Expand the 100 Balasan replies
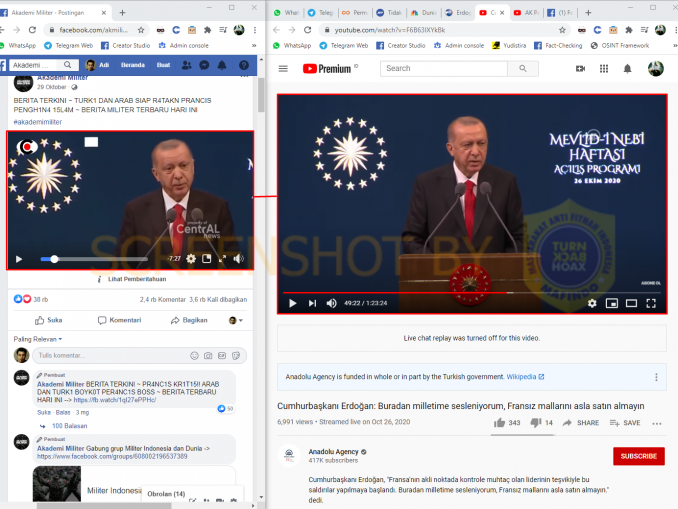The image size is (678, 509). coord(69,426)
